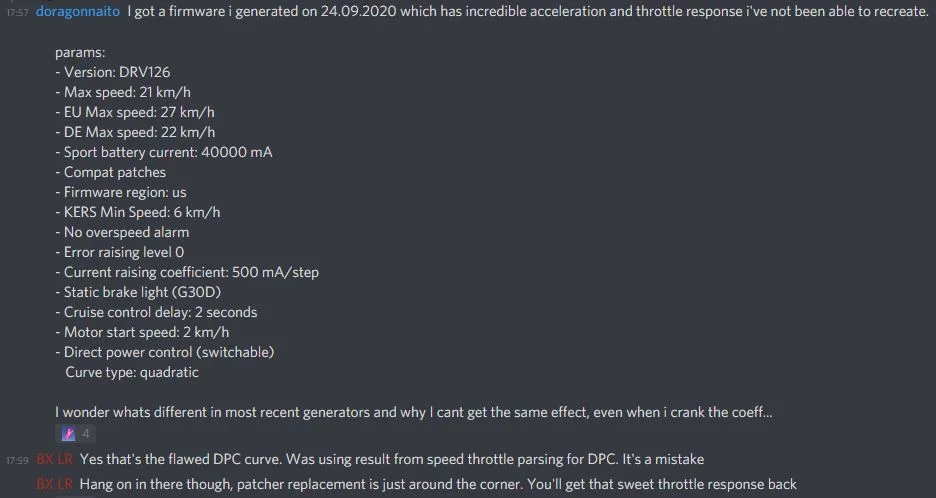The width and height of the screenshot is (936, 498).
Task: Click the pink emoji reaction icon
Action: (x=69, y=434)
